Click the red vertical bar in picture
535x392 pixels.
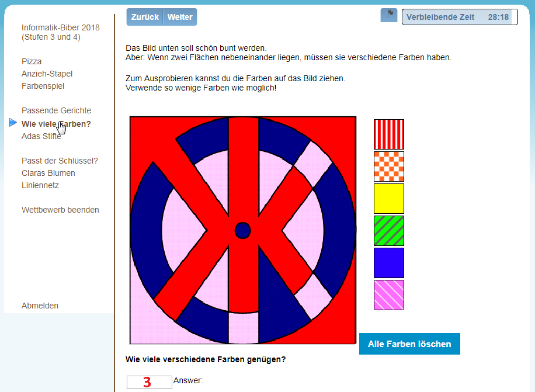(244, 171)
